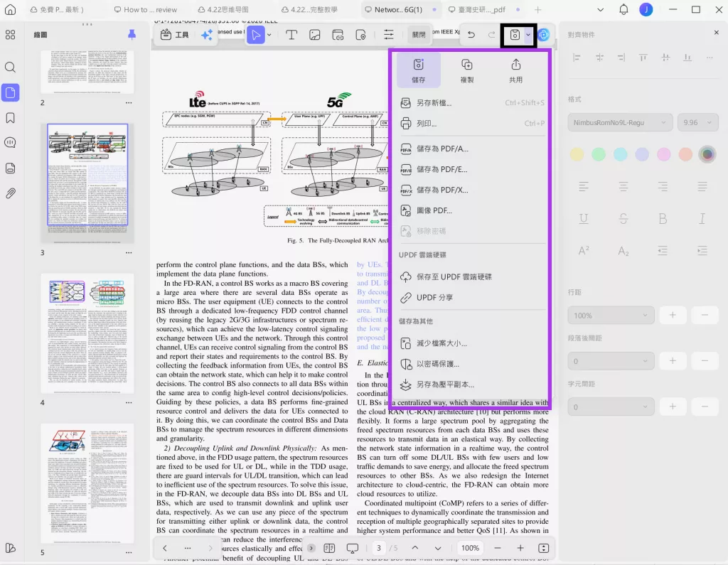
Task: Pick the yellow color swatch
Action: pos(577,154)
